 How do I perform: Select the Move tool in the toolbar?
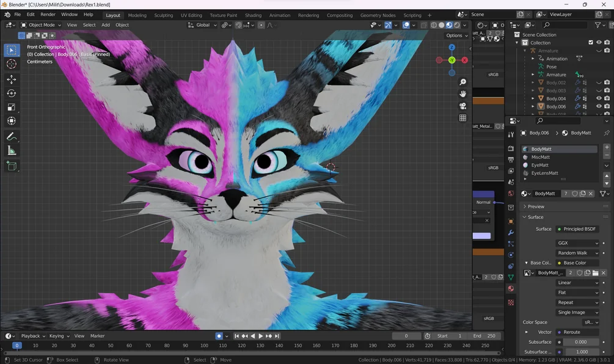pos(12,79)
